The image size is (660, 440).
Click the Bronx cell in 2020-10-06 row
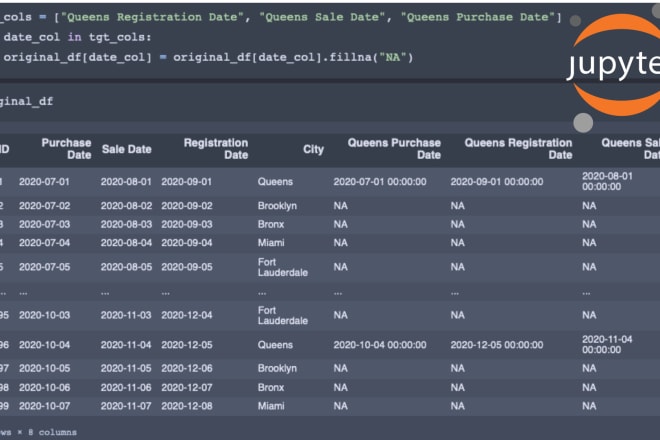pos(271,387)
